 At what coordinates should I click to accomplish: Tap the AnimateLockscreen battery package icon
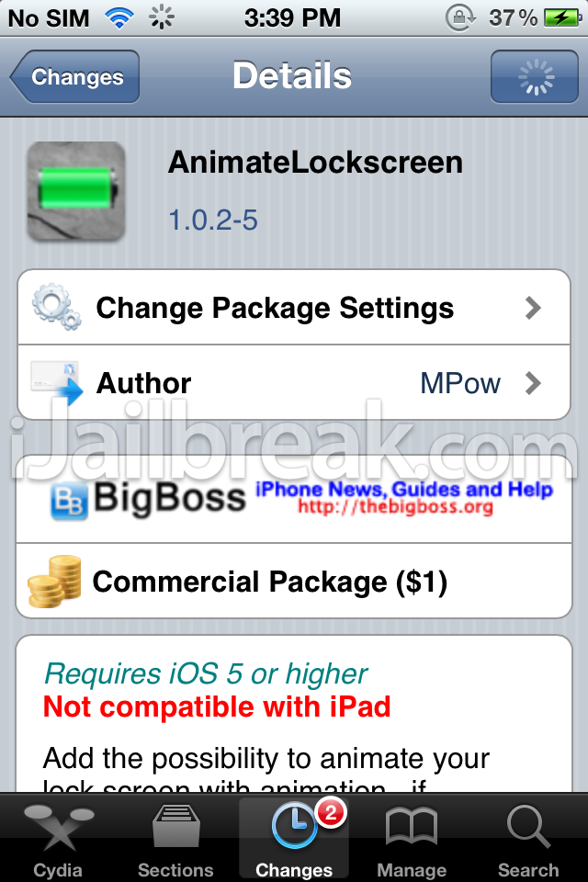tap(76, 192)
